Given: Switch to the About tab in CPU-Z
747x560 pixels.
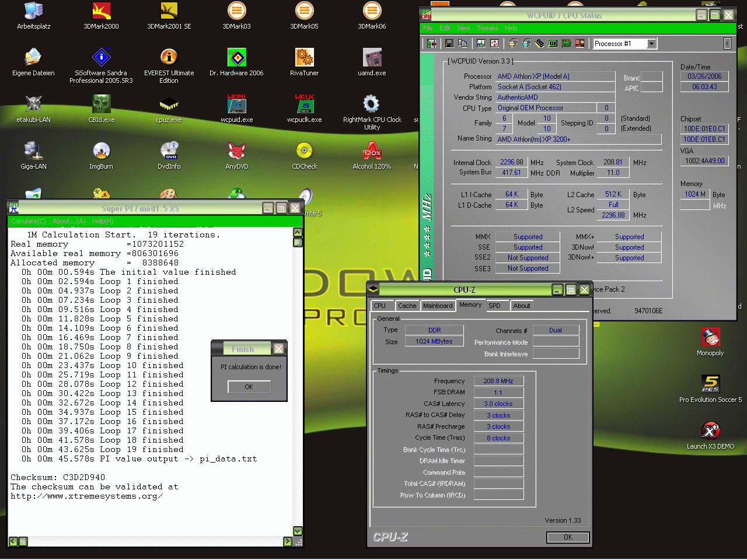Looking at the screenshot, I should point(522,306).
